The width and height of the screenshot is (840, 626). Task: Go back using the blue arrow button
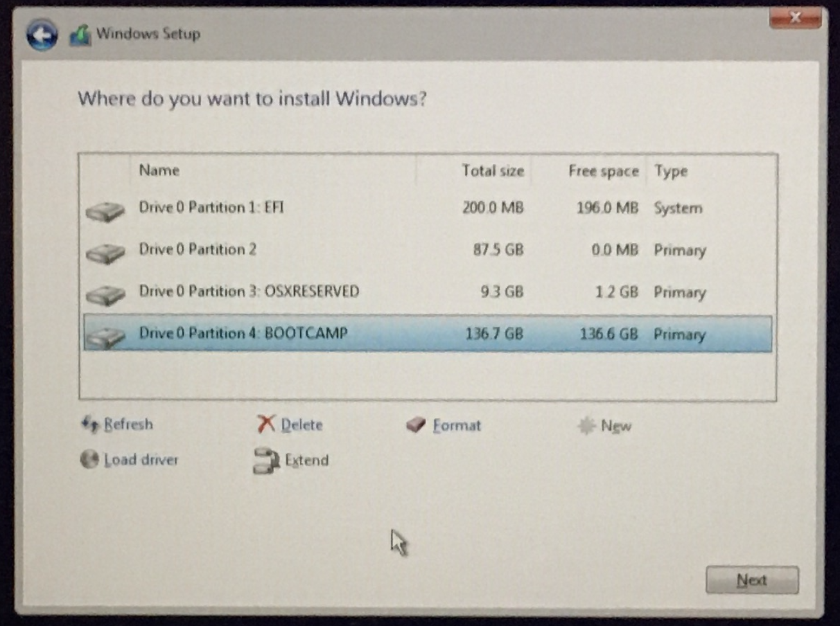42,35
